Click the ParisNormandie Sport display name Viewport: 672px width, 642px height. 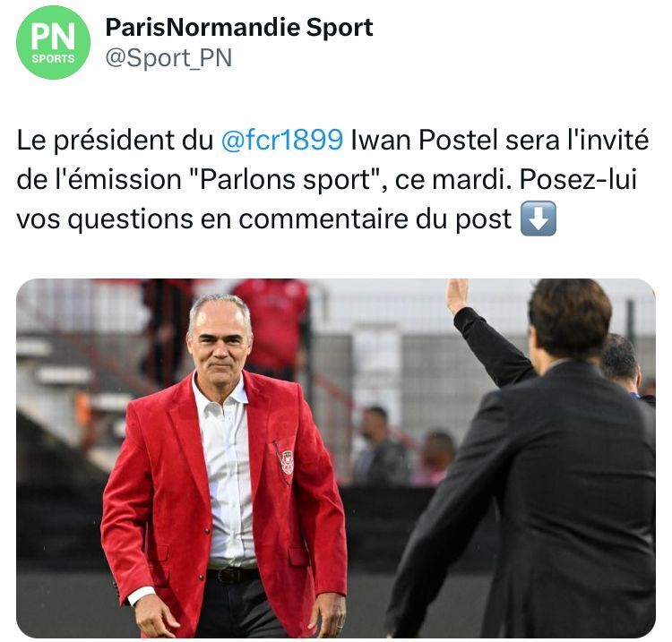[x=239, y=28]
